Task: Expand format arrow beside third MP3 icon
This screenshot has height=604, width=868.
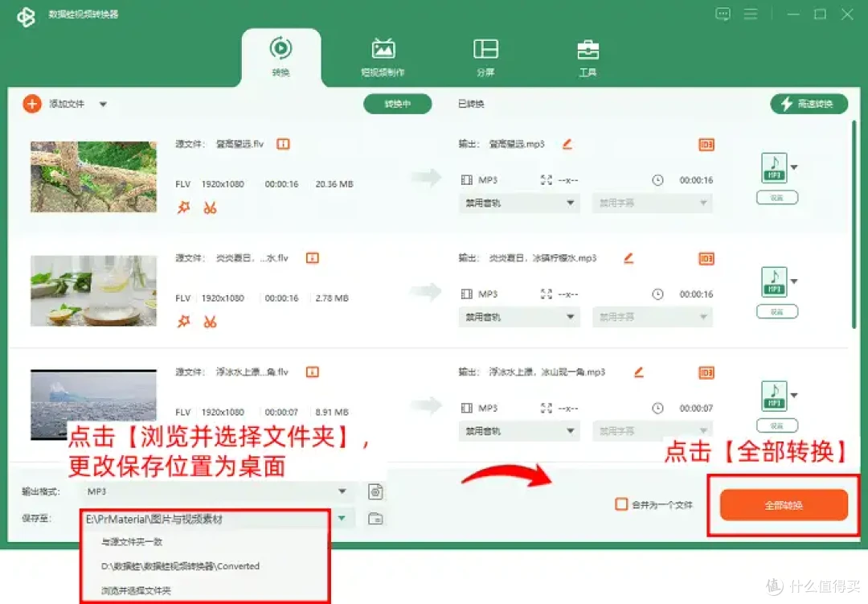Action: 794,395
